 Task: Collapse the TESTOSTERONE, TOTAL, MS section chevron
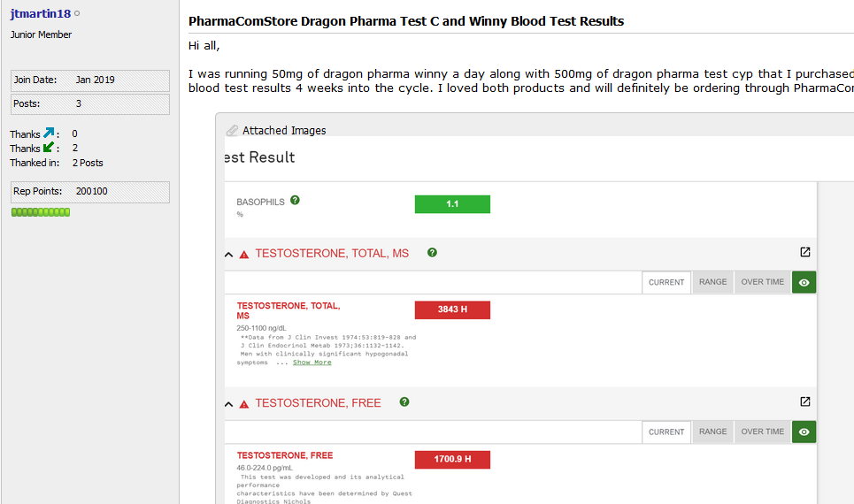pos(229,255)
